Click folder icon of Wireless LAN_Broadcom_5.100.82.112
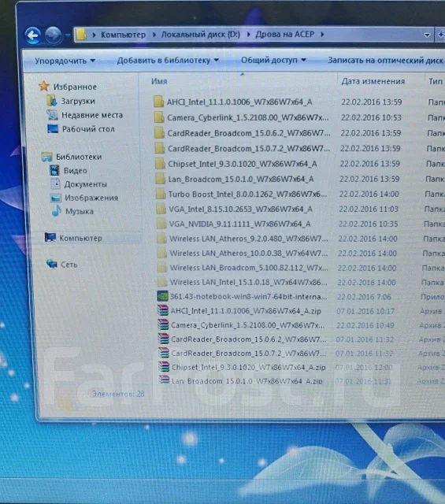This screenshot has height=504, width=445. pyautogui.click(x=162, y=268)
